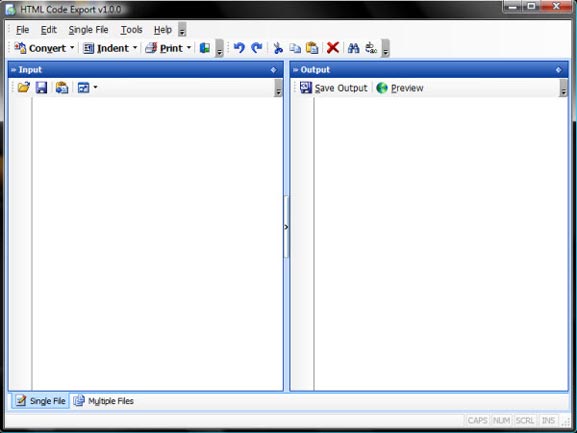Click the Indent toolbar button
The image size is (577, 433).
[x=106, y=48]
